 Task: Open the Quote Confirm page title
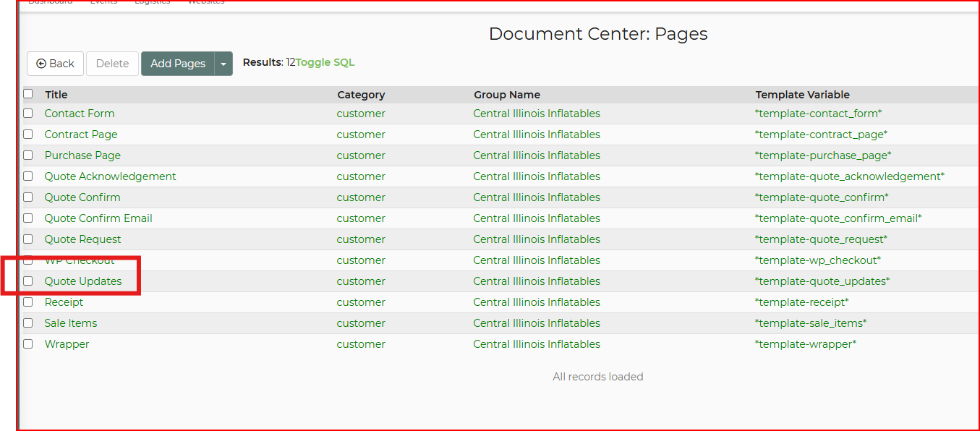(x=82, y=197)
